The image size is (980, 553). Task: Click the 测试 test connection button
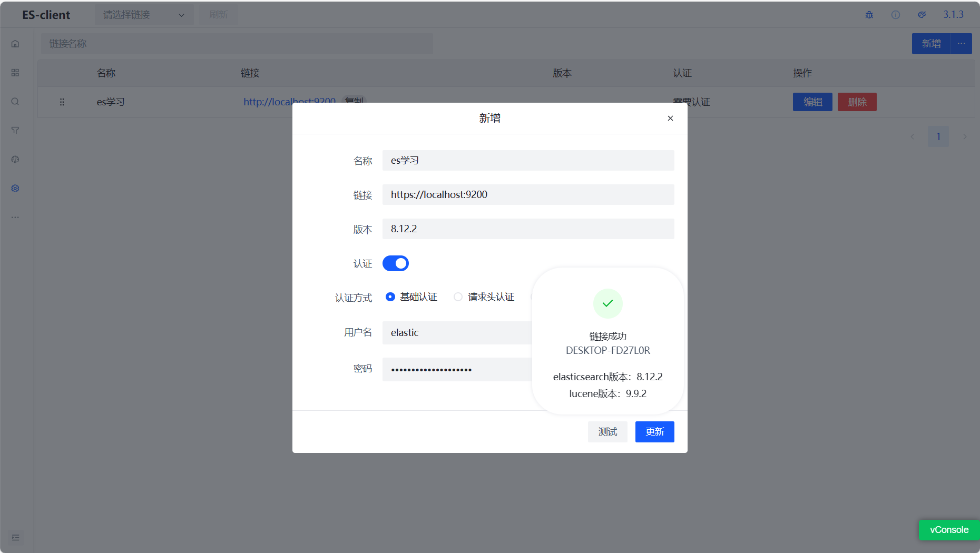(x=607, y=431)
